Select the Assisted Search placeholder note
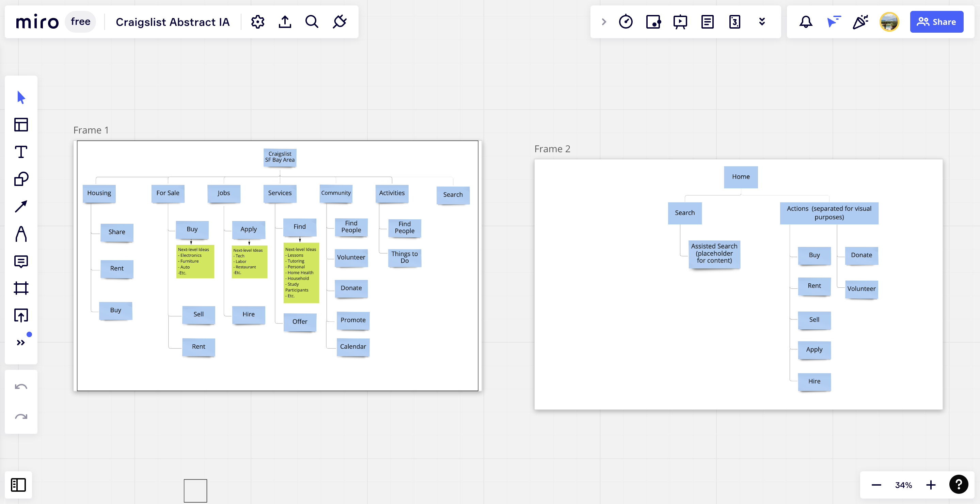Image resolution: width=980 pixels, height=504 pixels. pyautogui.click(x=714, y=254)
